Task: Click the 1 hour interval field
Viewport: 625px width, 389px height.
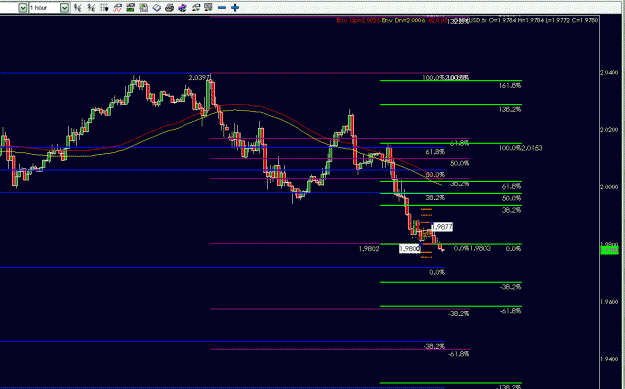Action: [x=45, y=8]
